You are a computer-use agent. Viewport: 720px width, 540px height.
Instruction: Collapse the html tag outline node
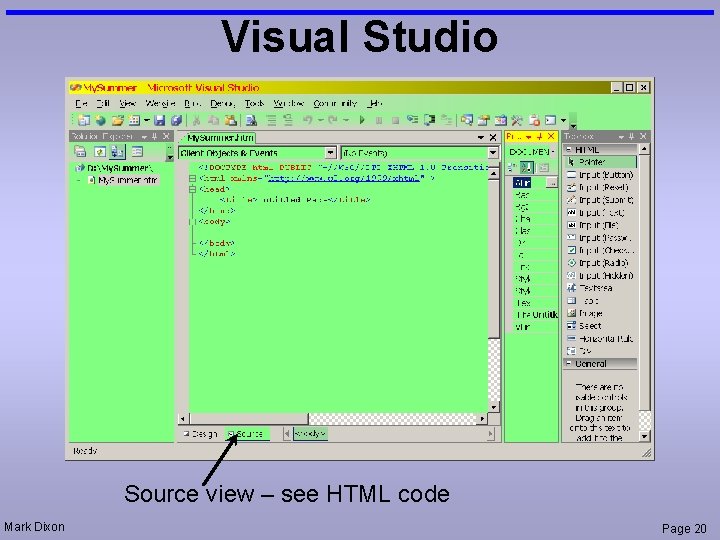[193, 178]
